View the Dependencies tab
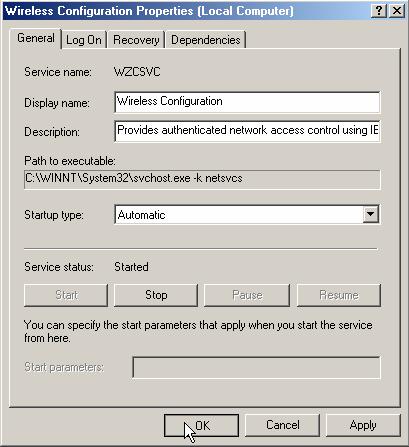Image resolution: width=409 pixels, height=447 pixels. coord(206,40)
